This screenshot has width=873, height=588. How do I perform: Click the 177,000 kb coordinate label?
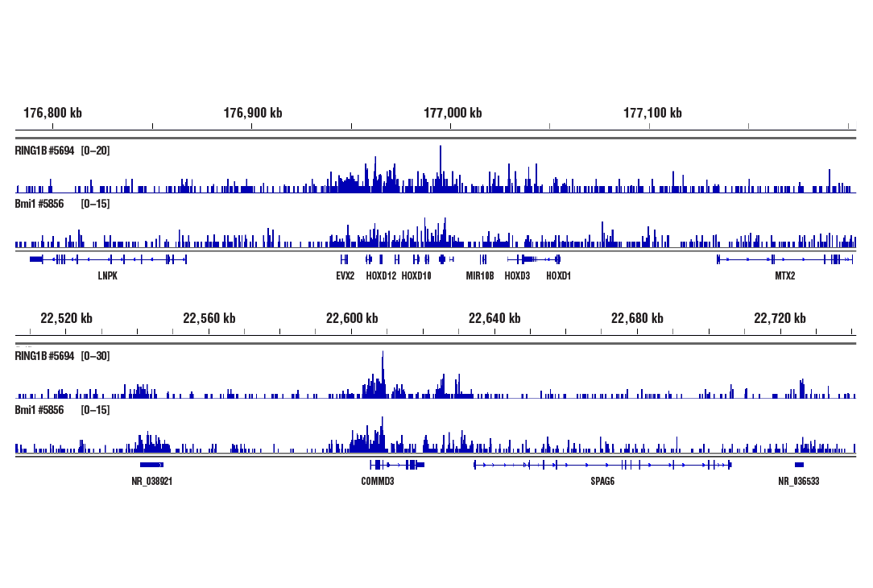(x=452, y=113)
